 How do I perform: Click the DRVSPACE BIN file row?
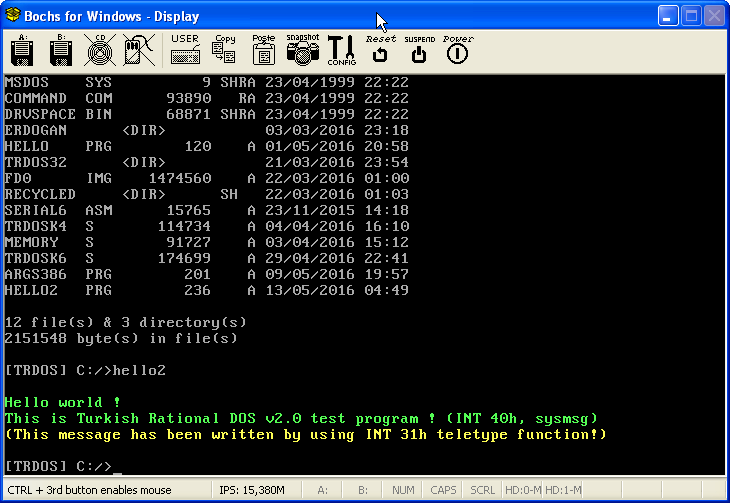click(x=207, y=114)
